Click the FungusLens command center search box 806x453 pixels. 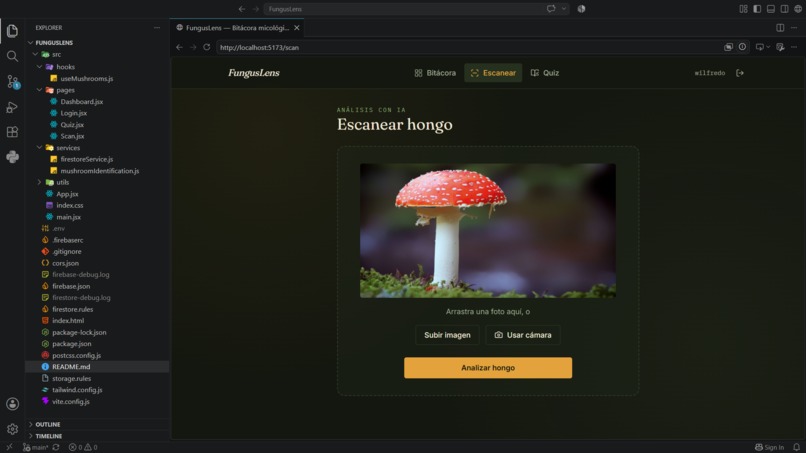click(416, 9)
